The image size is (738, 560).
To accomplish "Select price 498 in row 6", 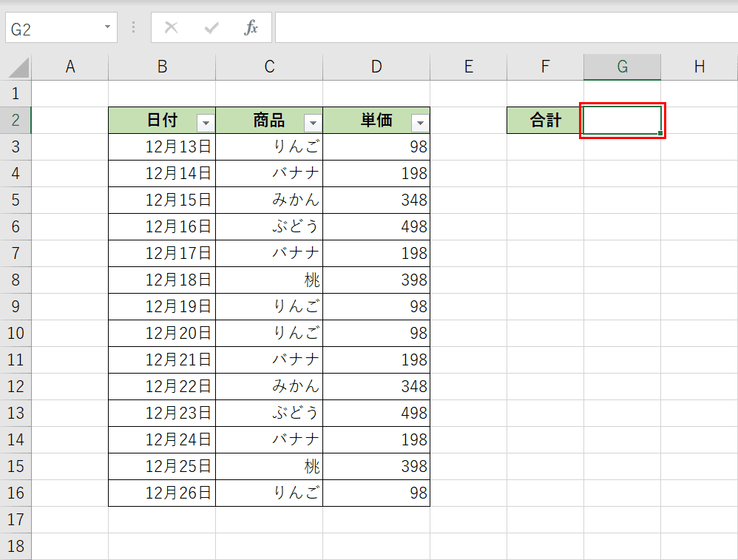I will pyautogui.click(x=376, y=227).
